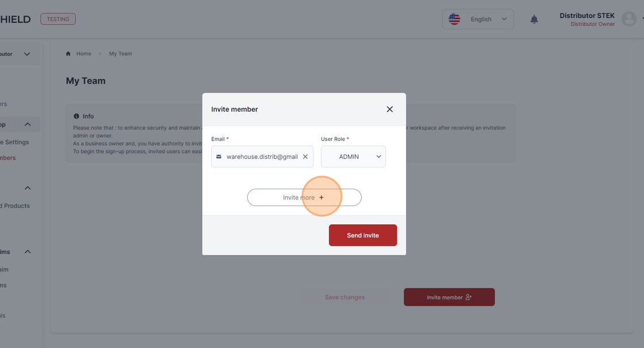This screenshot has width=644, height=348.
Task: Click the Invite more button
Action: point(304,198)
